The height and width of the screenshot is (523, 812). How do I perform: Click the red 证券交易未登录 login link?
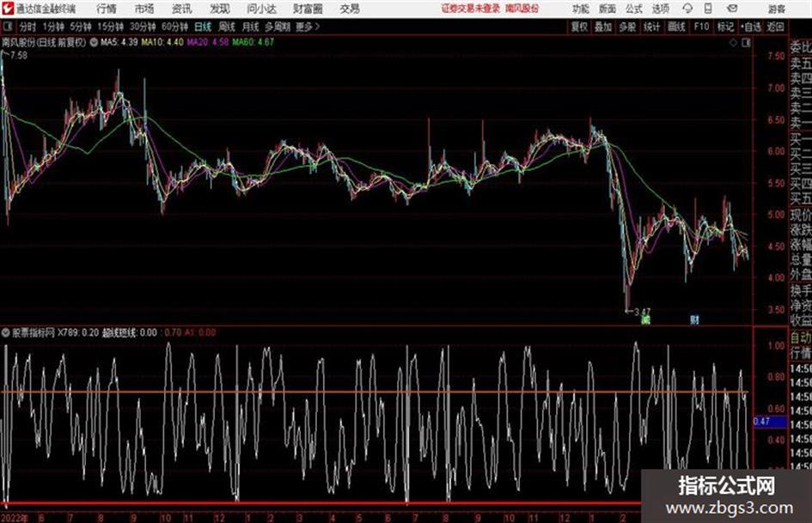tap(471, 9)
